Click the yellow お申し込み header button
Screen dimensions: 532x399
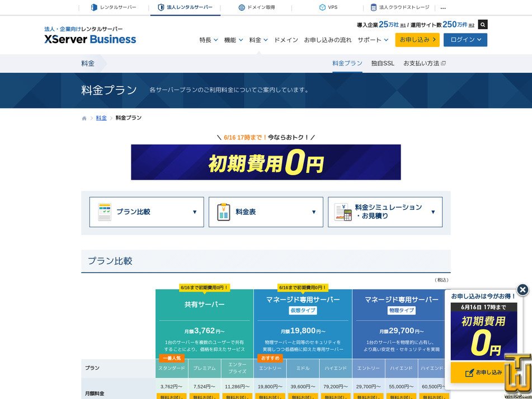417,40
